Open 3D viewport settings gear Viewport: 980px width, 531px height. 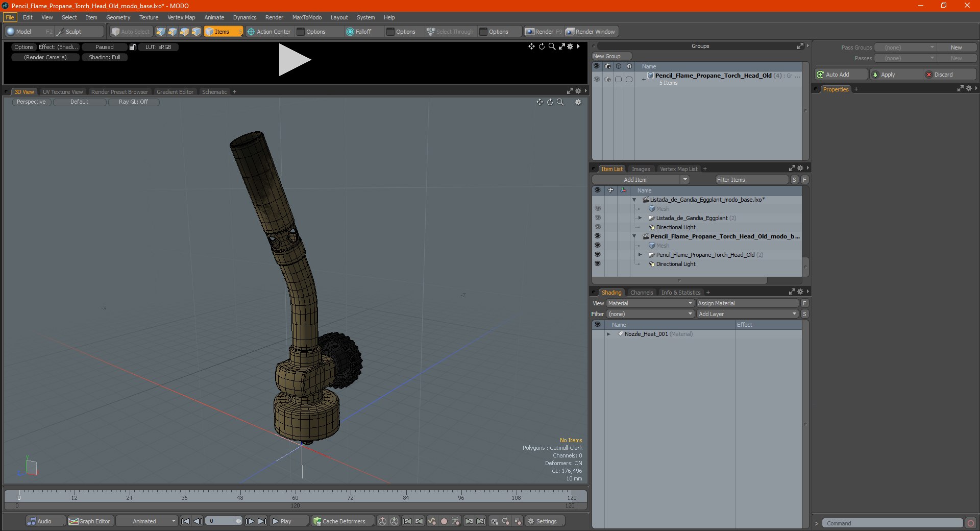pos(578,102)
